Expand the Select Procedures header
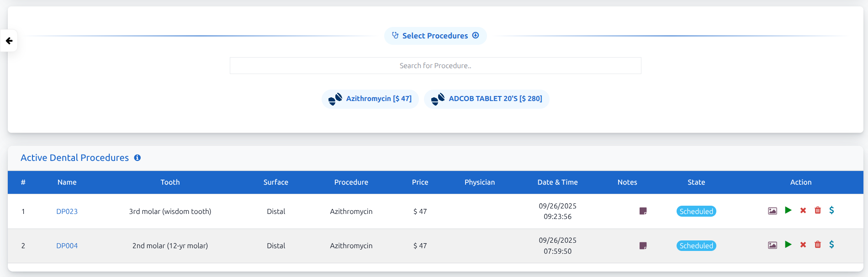Screen dimensions: 868x277 point(435,36)
